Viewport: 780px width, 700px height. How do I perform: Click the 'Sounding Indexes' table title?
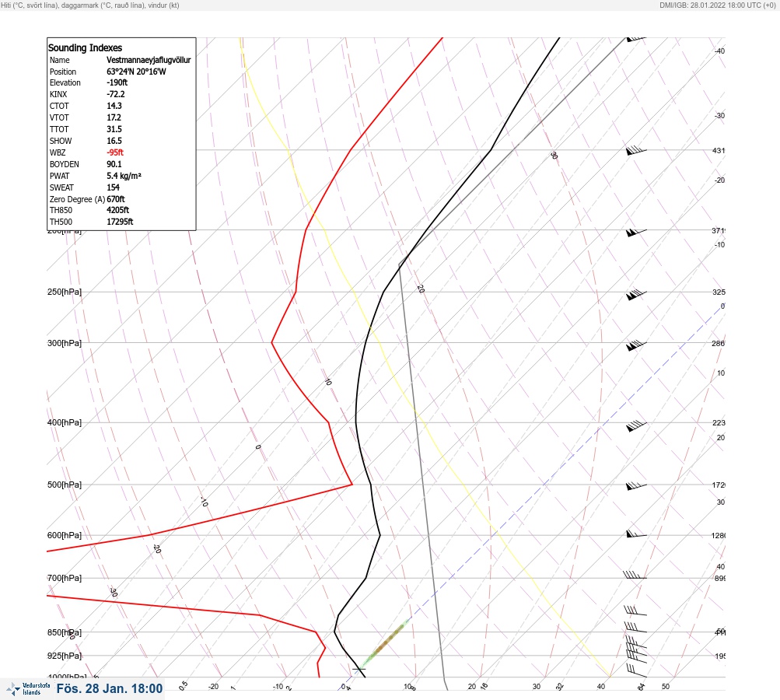click(85, 47)
